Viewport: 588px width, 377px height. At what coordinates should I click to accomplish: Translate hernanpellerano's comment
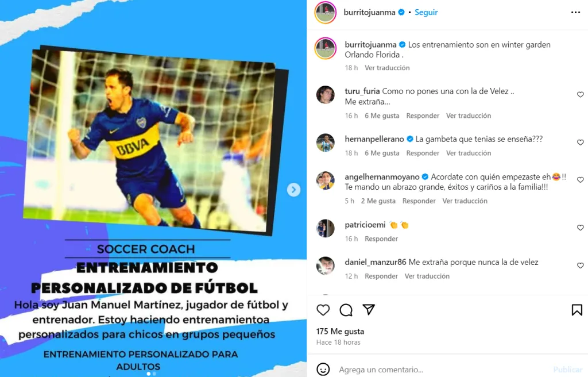pos(469,153)
